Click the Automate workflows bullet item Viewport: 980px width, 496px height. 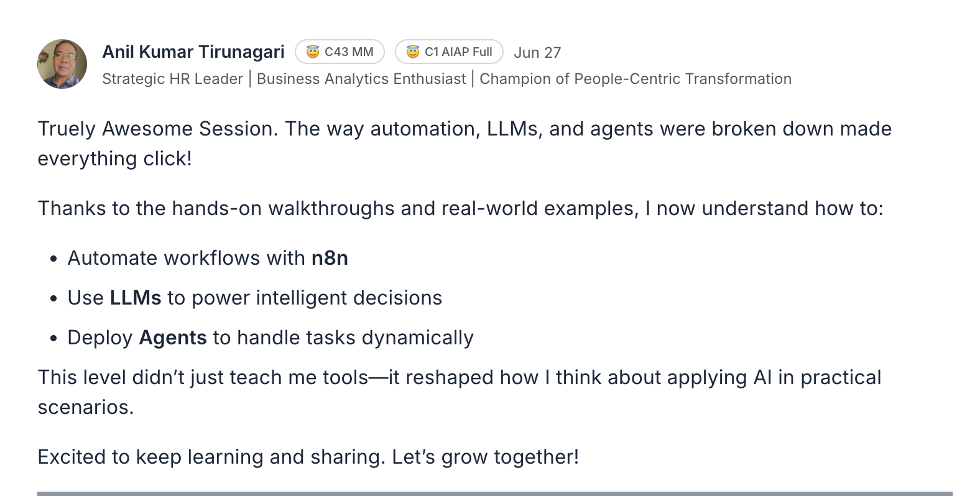[208, 258]
